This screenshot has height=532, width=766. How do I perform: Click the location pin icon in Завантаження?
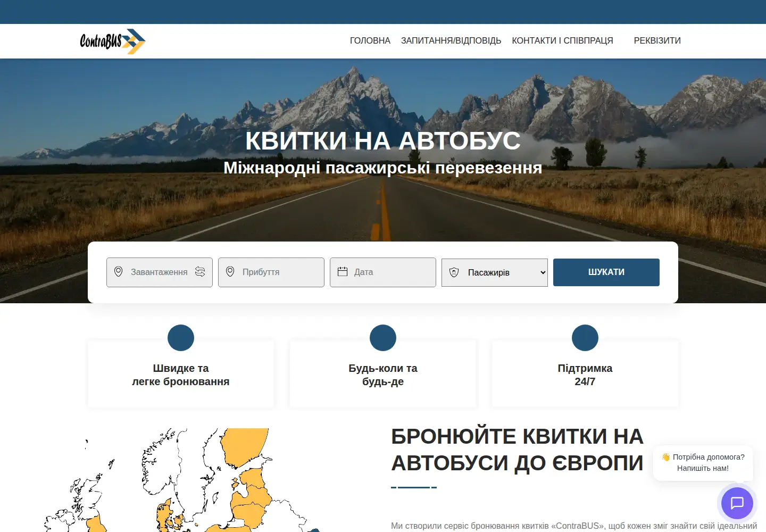pyautogui.click(x=118, y=272)
